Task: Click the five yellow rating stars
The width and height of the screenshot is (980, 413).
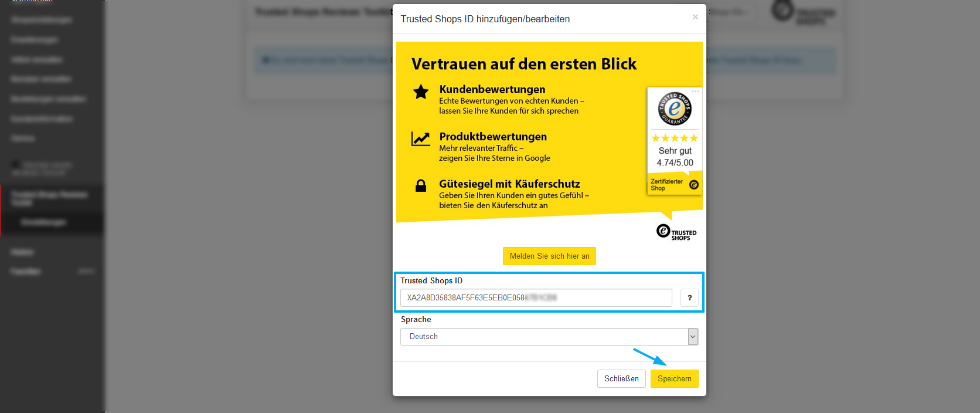Action: tap(675, 138)
